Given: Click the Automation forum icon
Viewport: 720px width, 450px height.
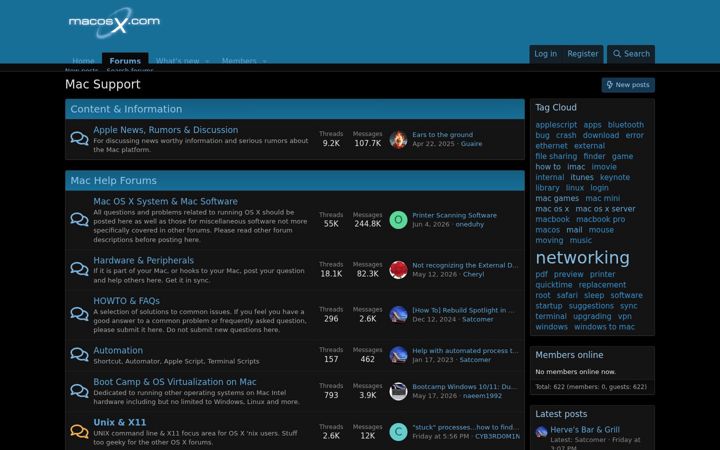Looking at the screenshot, I should tap(79, 354).
